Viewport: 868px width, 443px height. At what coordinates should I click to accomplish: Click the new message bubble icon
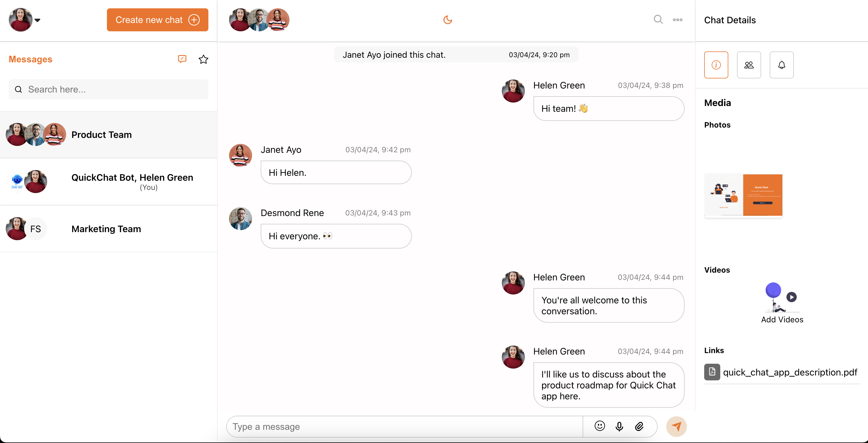[182, 59]
